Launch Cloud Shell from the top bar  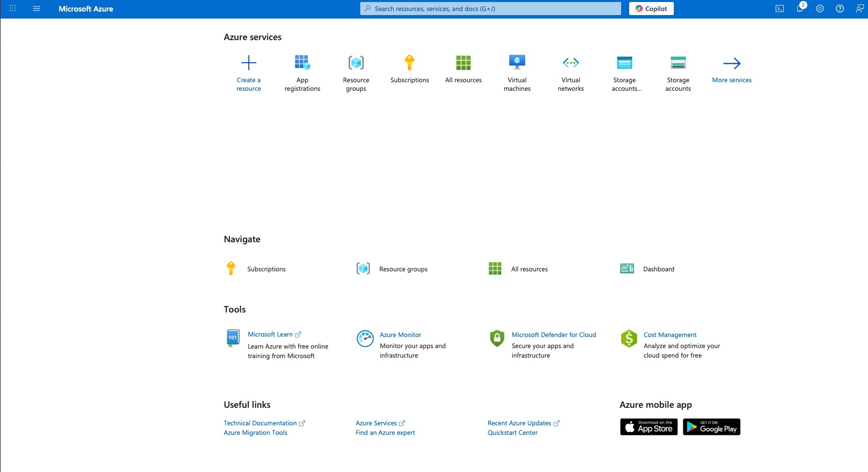[779, 9]
